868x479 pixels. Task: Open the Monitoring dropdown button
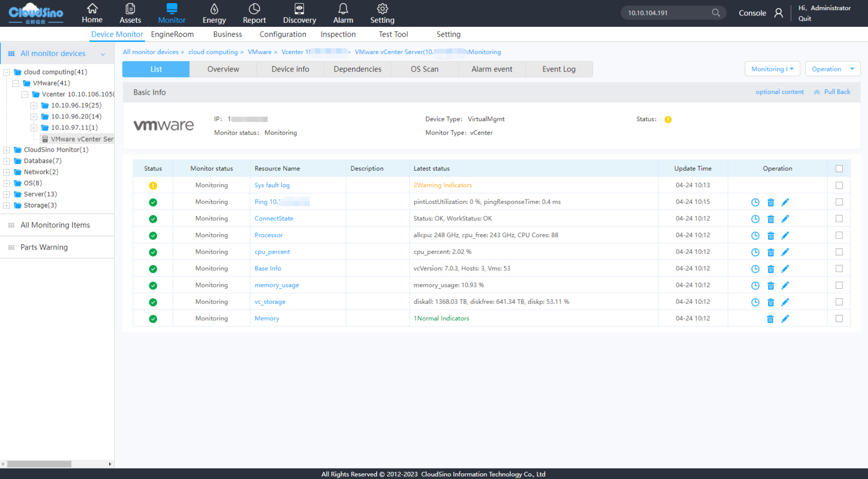pos(772,69)
